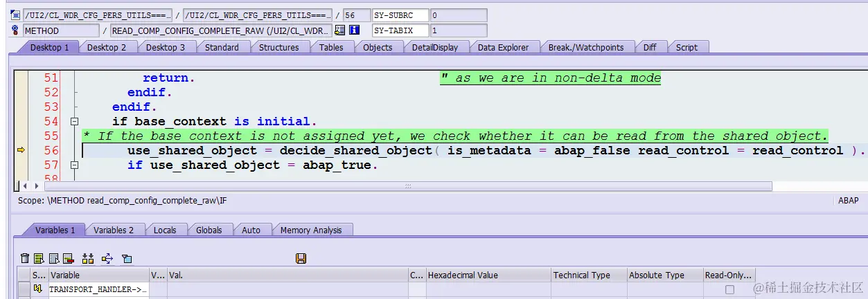Select the Globals tab
Screen dimensions: 868x299
(x=209, y=230)
